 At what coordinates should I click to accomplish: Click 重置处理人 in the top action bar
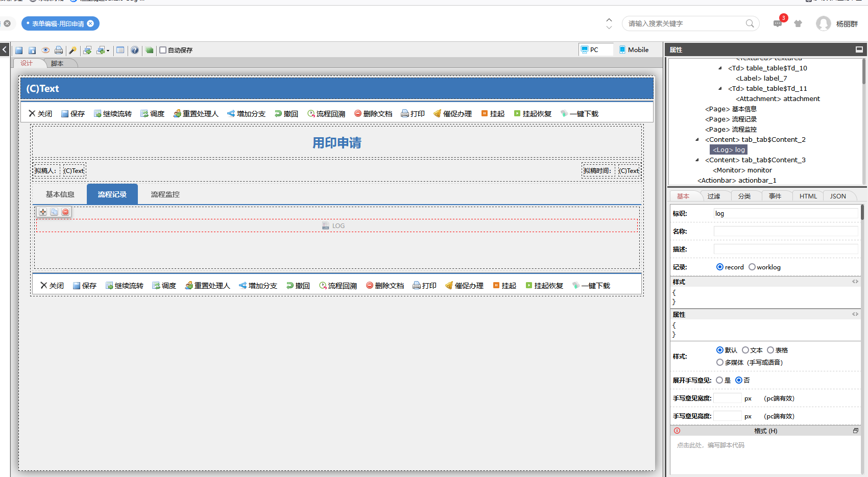[x=196, y=114]
